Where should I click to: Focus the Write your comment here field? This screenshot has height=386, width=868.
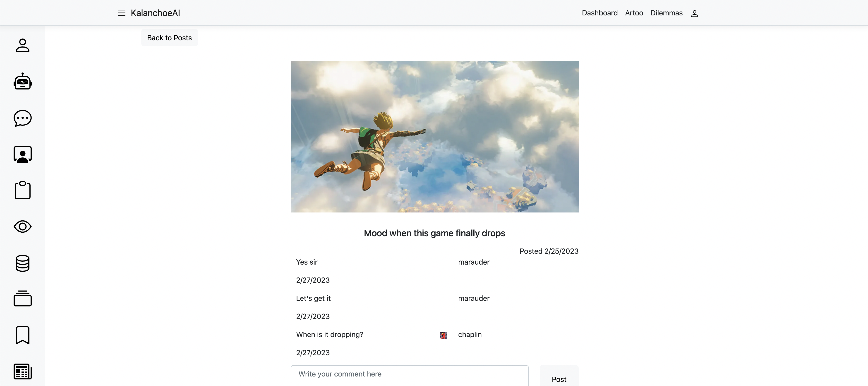[x=409, y=375]
